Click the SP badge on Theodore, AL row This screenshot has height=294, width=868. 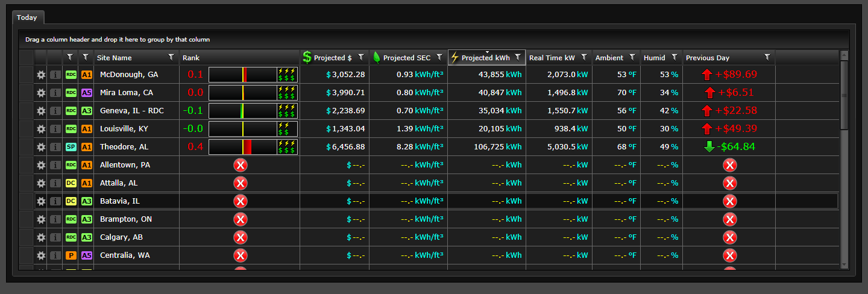71,147
